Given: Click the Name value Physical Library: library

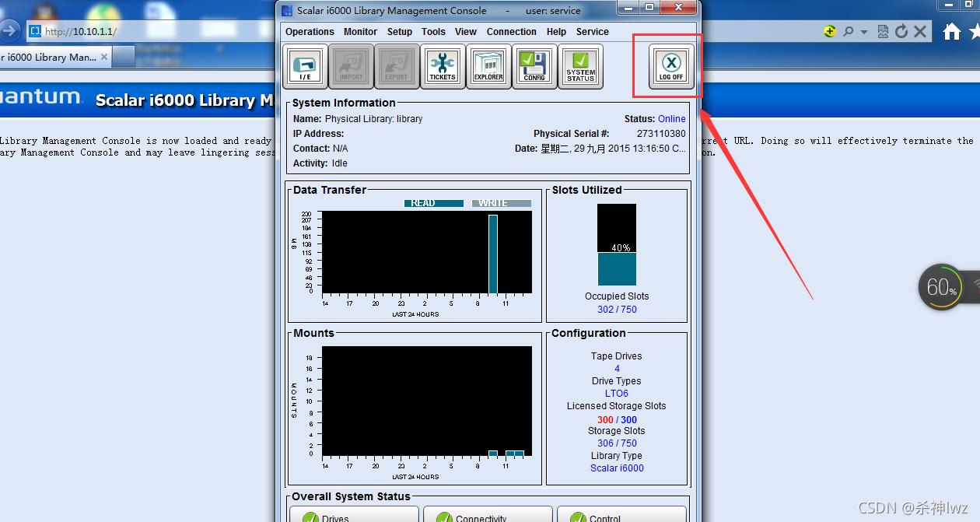Looking at the screenshot, I should click(x=374, y=119).
